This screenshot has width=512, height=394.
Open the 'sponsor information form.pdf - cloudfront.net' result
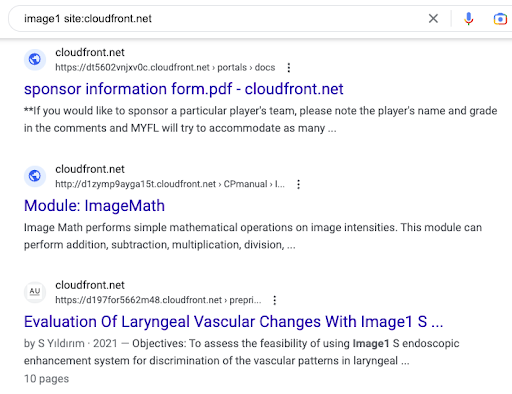tap(184, 89)
